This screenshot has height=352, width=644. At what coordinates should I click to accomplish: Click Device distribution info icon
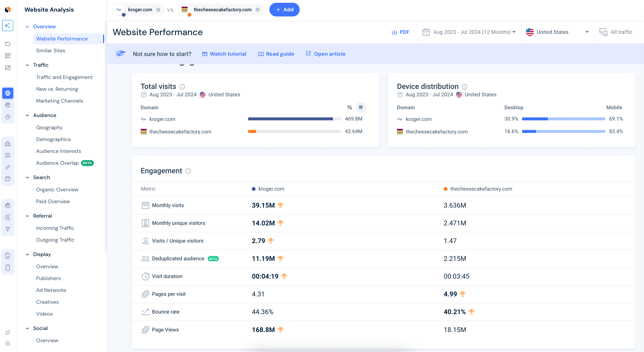click(465, 87)
